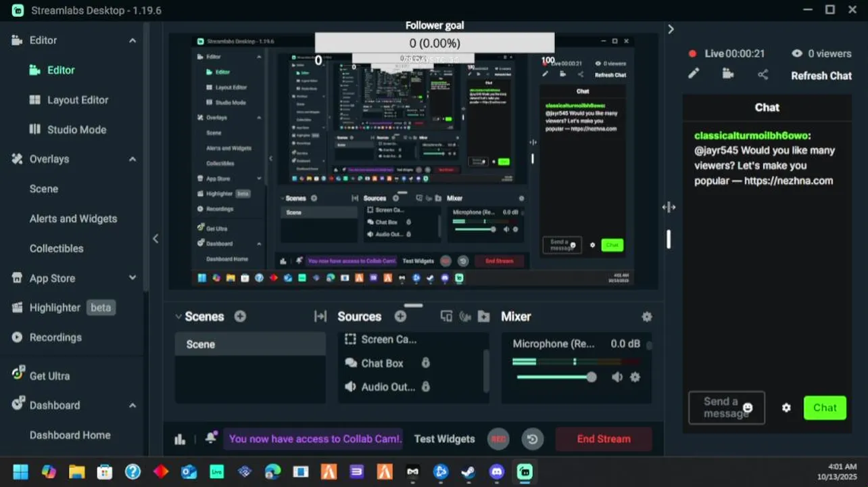This screenshot has height=487, width=868.
Task: Click Test Widgets
Action: coord(444,439)
